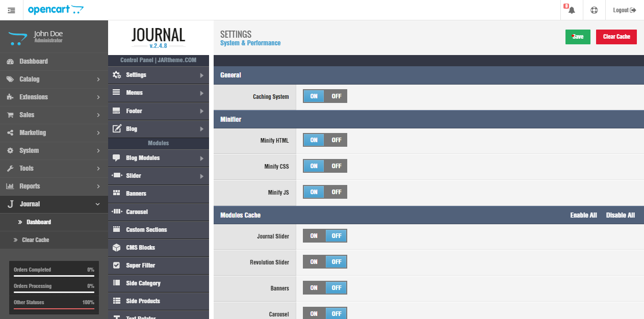644x319 pixels.
Task: Click the CMS Blocks cube icon
Action: [117, 247]
